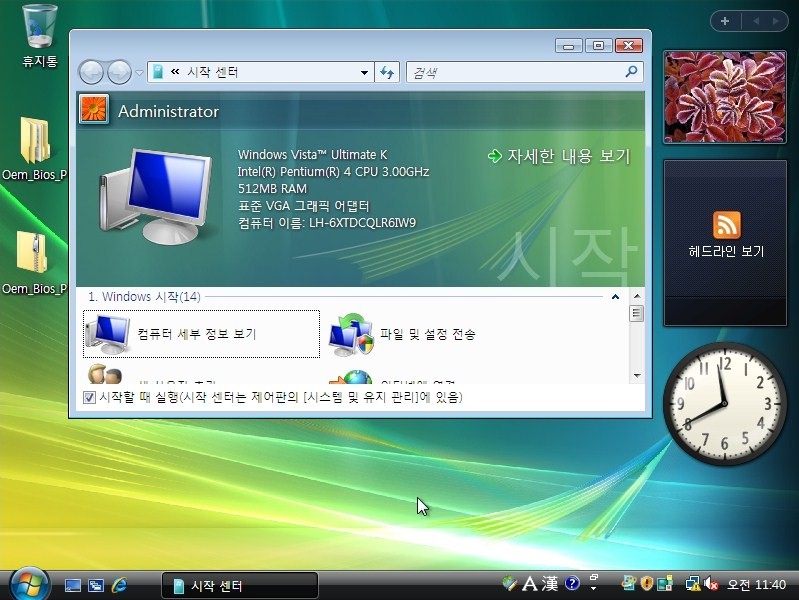Image resolution: width=799 pixels, height=600 pixels.
Task: Click the magnifier search icon
Action: (x=631, y=72)
